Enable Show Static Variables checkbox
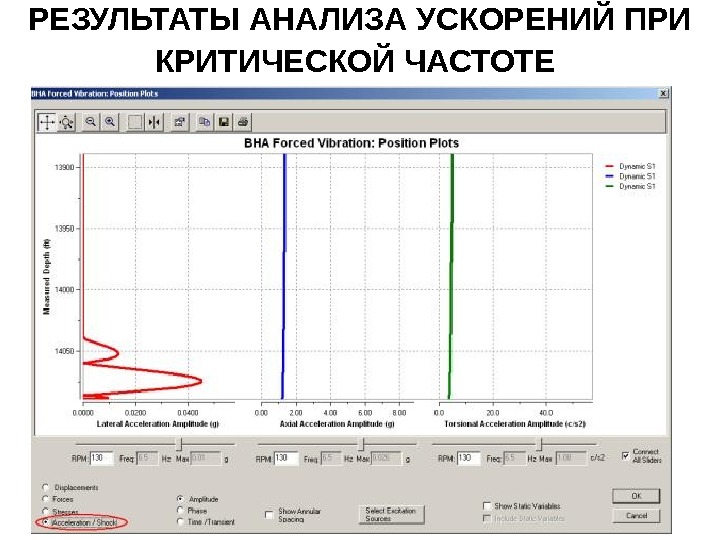 (487, 506)
